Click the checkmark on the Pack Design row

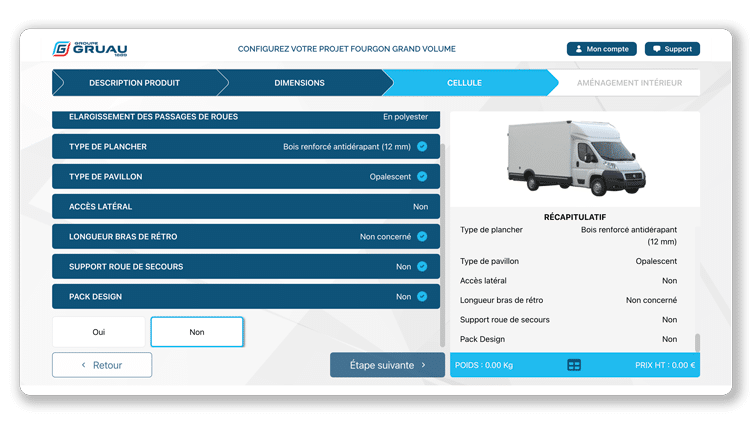tap(422, 297)
